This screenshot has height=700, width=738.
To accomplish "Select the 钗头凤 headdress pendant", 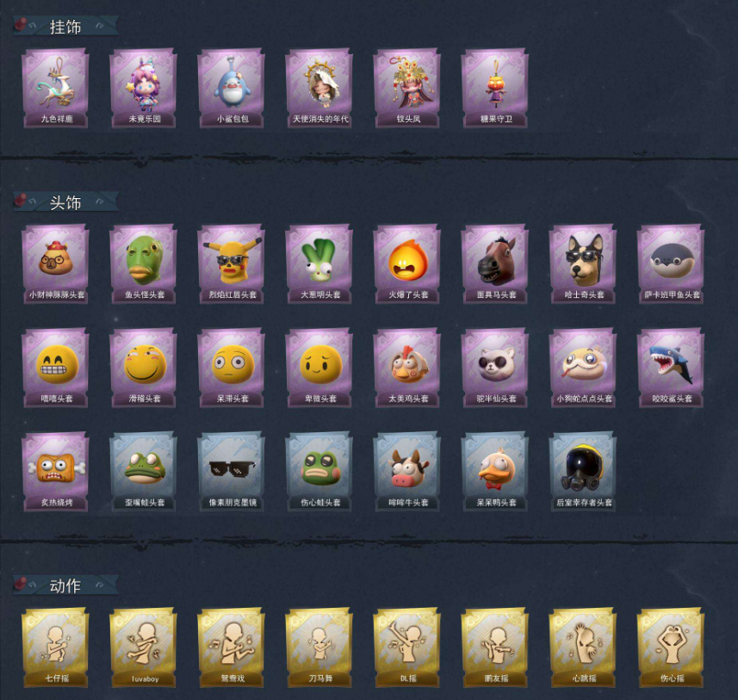I will point(407,88).
